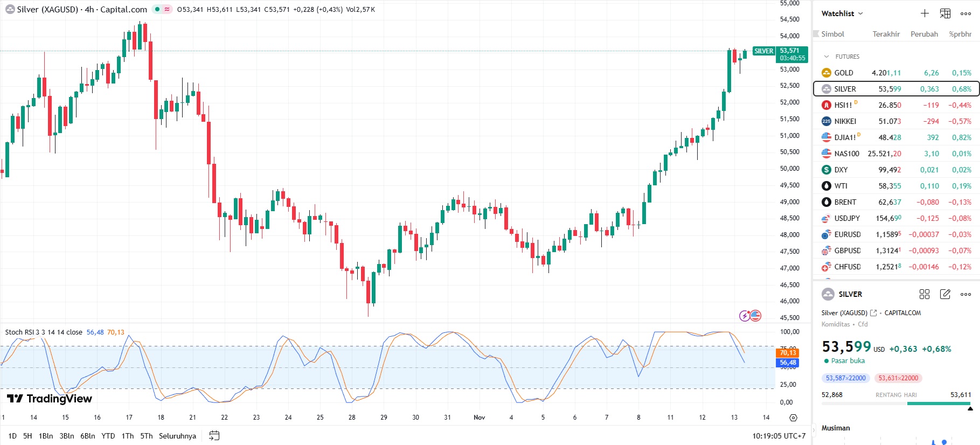980x445 pixels.
Task: Select the 1D time range
Action: click(x=12, y=436)
